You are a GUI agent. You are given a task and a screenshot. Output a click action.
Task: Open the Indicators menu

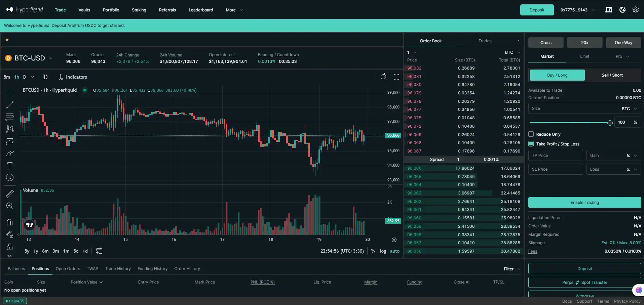(x=73, y=77)
